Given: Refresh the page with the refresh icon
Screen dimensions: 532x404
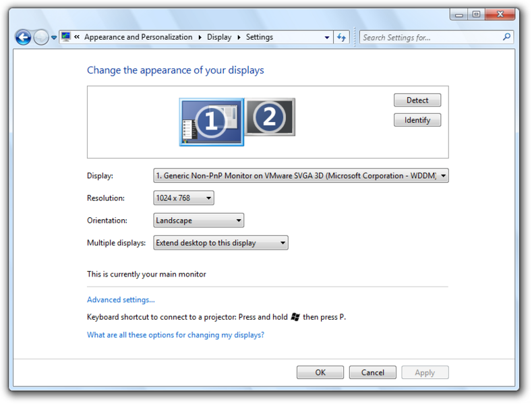Looking at the screenshot, I should (342, 37).
